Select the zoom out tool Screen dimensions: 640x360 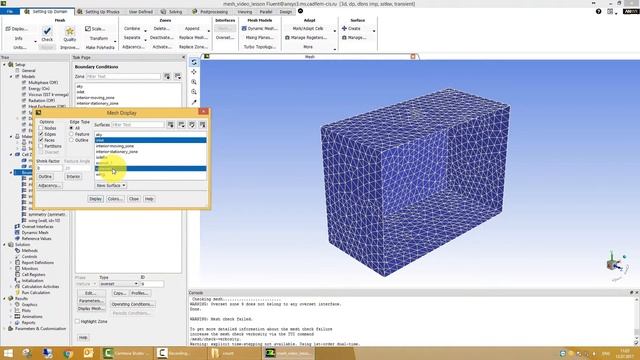pos(194,92)
